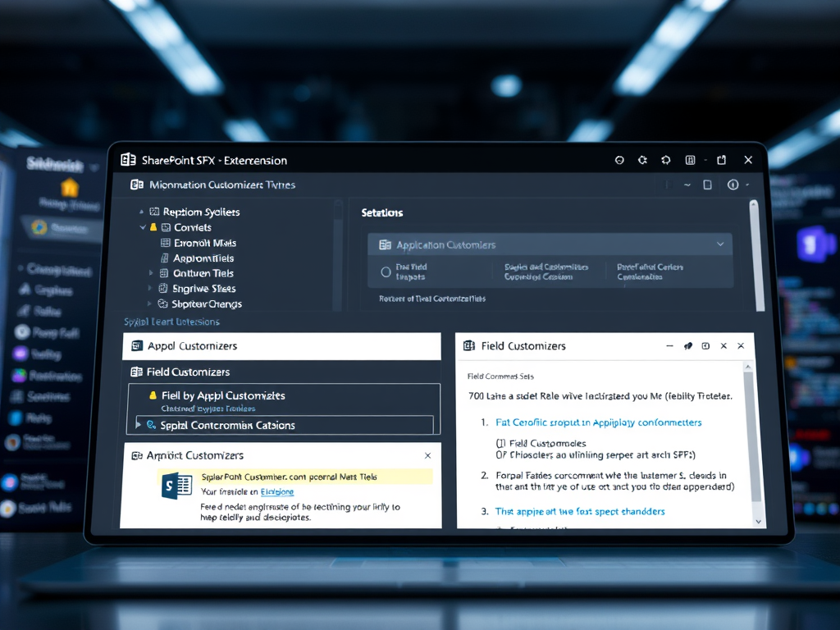Click the orange home icon in left sidebar
840x630 pixels.
tap(70, 187)
